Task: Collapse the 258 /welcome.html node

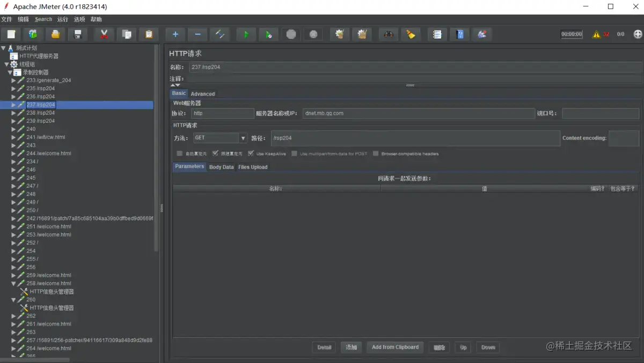Action: pyautogui.click(x=13, y=284)
